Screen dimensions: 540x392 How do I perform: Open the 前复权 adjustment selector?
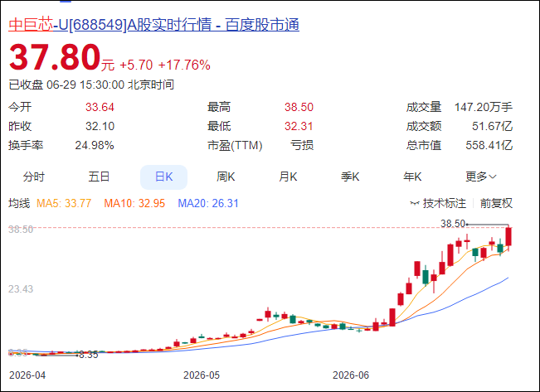[x=496, y=203]
